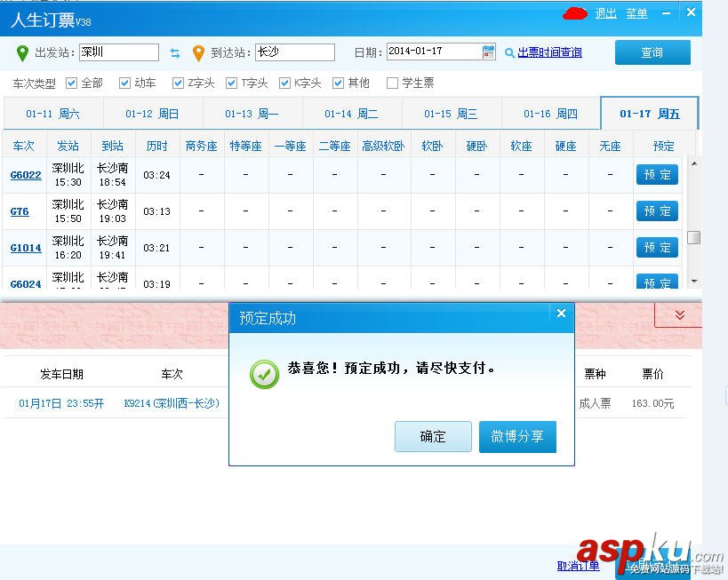Toggle the K字头 checkbox
The width and height of the screenshot is (728, 580).
coord(284,83)
